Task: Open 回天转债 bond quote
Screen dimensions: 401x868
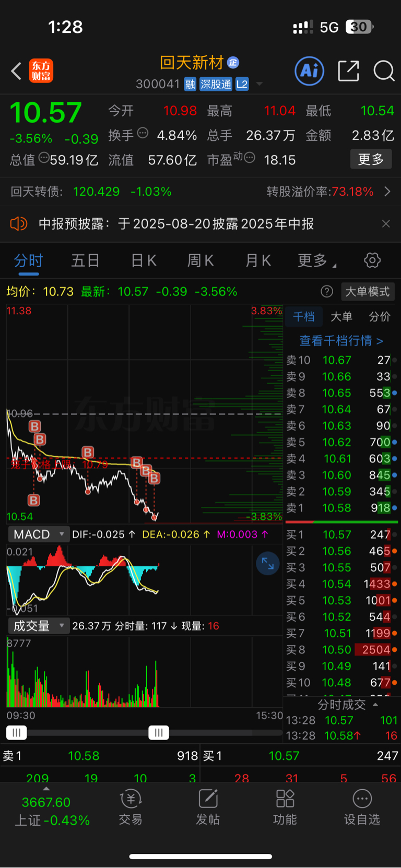Action: click(91, 192)
